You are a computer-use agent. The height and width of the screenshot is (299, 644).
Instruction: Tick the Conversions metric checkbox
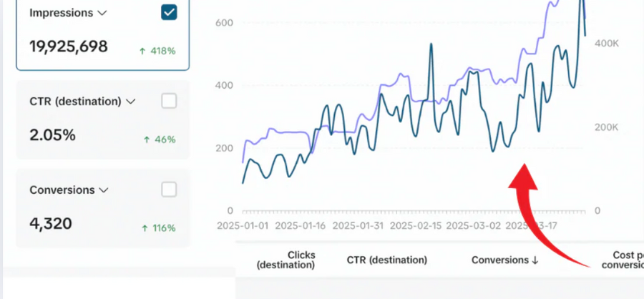click(x=169, y=190)
